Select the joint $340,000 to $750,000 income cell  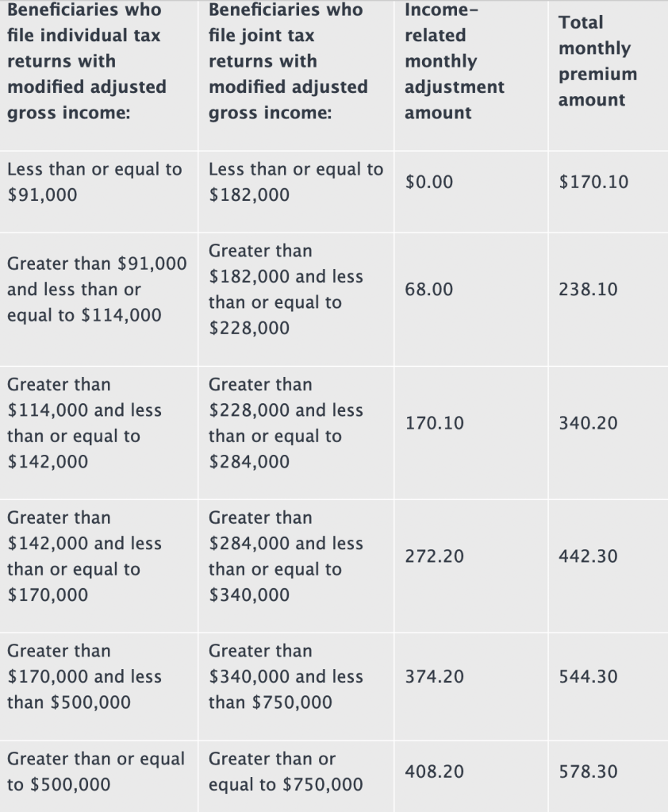[x=286, y=676]
